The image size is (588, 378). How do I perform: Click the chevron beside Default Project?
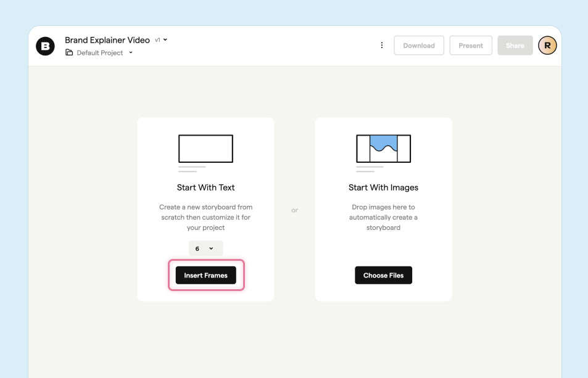click(130, 52)
